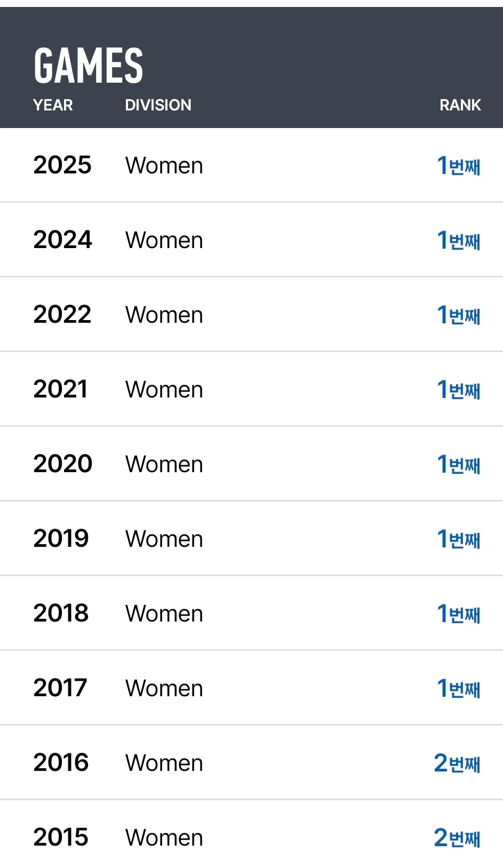Open the 2024 Women rank link
Screen dimensions: 503x868
click(459, 240)
